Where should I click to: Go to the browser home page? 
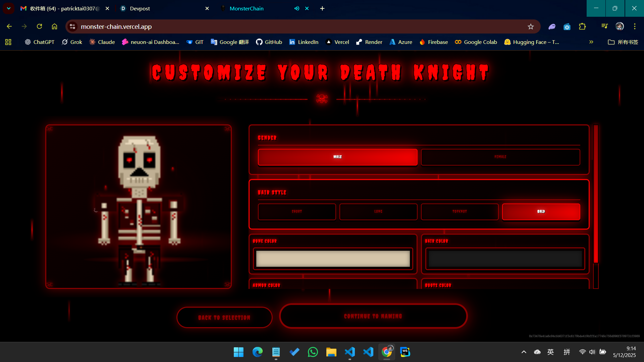54,26
